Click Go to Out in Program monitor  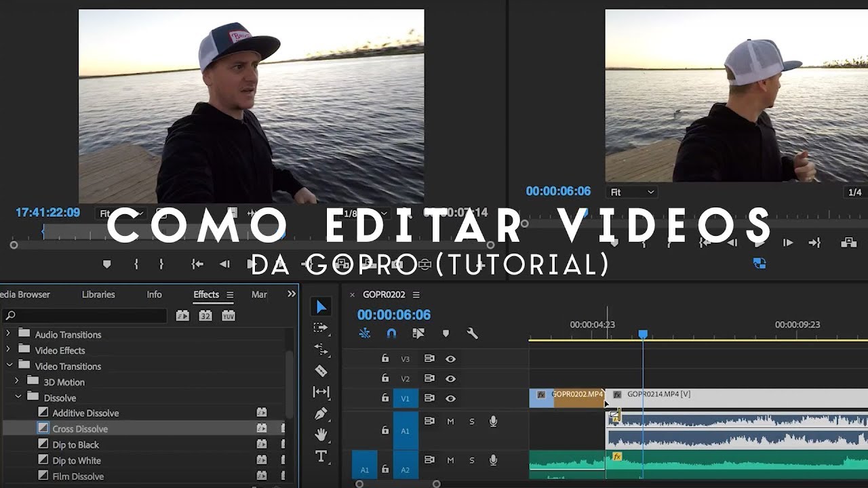814,243
